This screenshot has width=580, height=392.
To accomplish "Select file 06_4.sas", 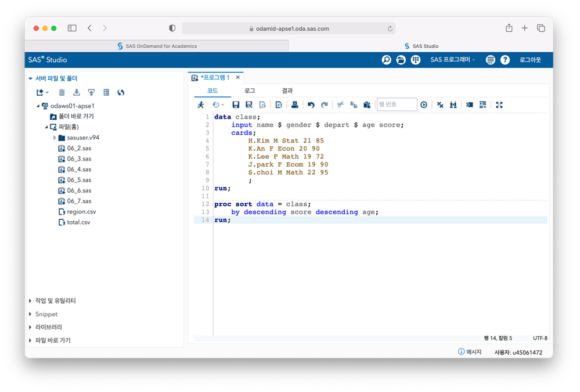I will (x=75, y=170).
